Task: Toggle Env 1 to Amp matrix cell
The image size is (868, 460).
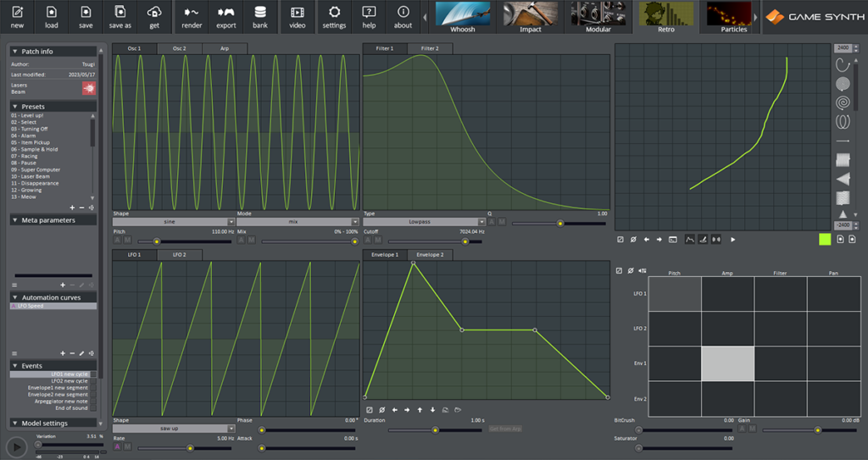Action: 727,363
